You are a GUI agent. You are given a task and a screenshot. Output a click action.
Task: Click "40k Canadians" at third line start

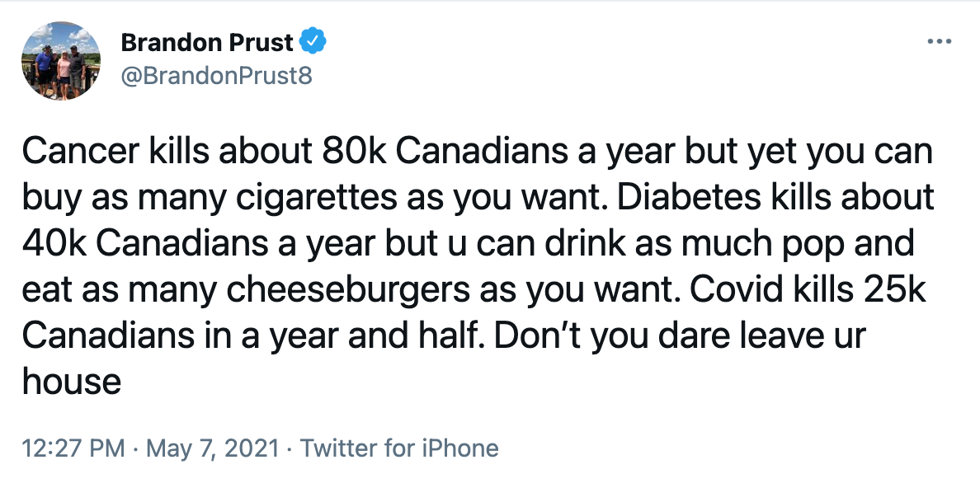(x=145, y=244)
